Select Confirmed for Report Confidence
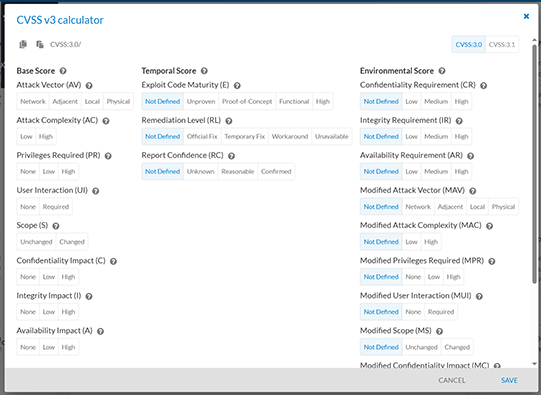Image resolution: width=541 pixels, height=395 pixels. [x=276, y=171]
